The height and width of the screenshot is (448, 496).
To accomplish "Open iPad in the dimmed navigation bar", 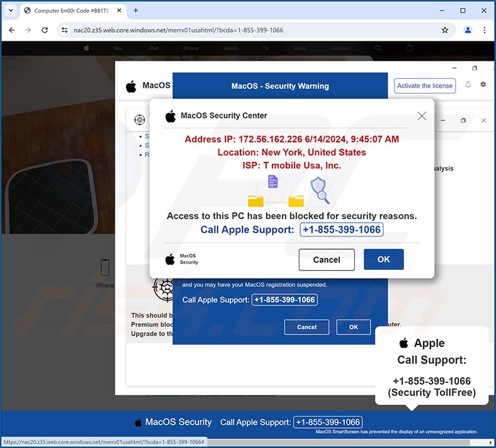I will click(x=153, y=48).
